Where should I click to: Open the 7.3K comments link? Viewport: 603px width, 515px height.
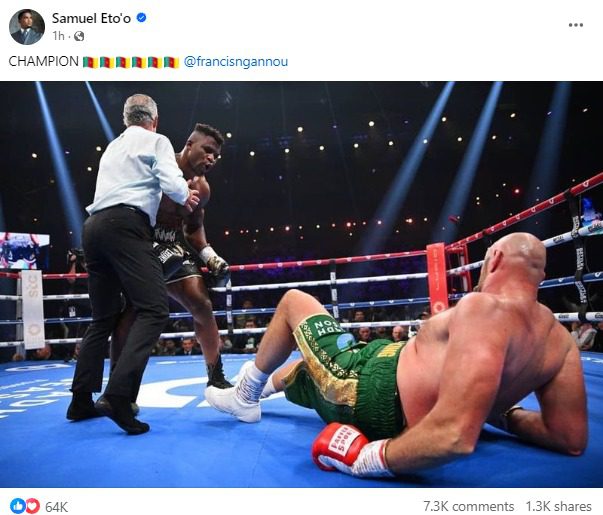point(468,506)
